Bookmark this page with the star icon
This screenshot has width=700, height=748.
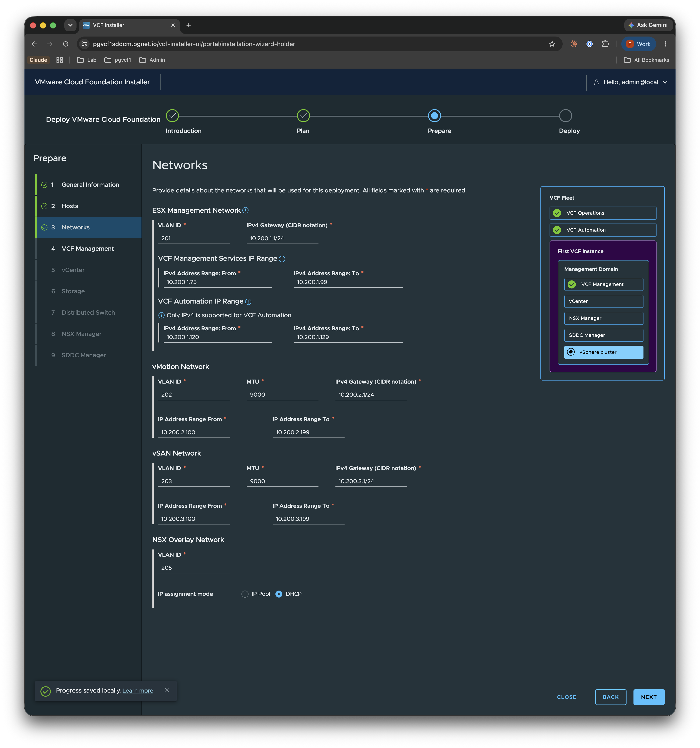click(552, 44)
